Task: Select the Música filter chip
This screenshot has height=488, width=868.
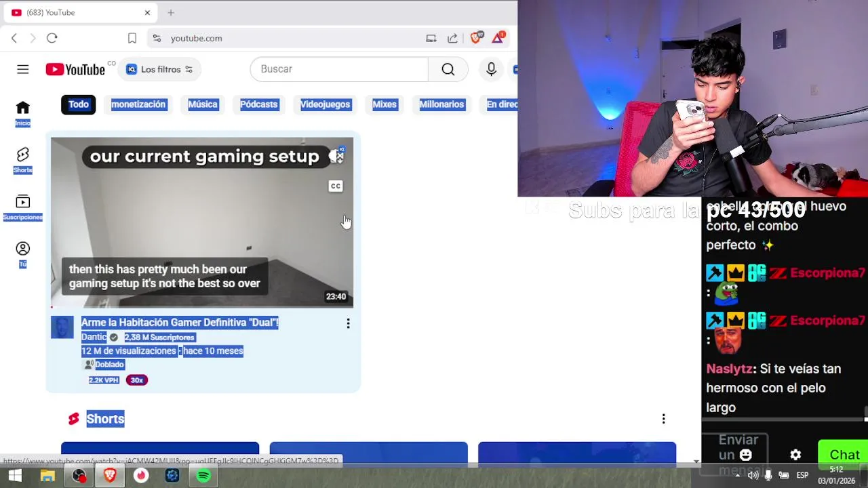Action: [203, 104]
